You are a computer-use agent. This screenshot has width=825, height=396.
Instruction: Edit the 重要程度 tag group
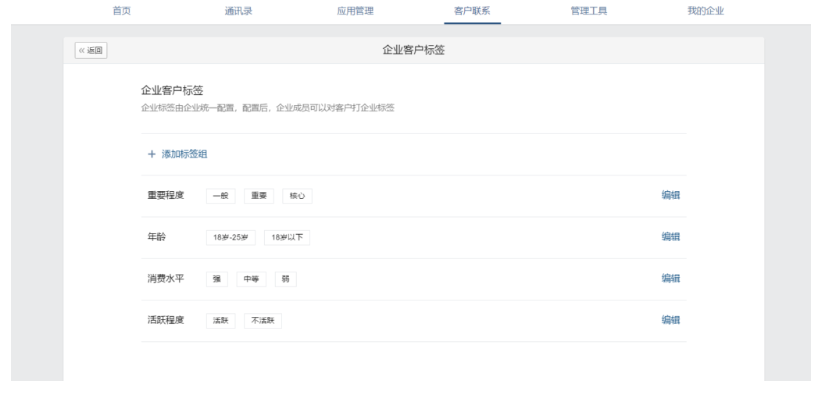tap(670, 195)
